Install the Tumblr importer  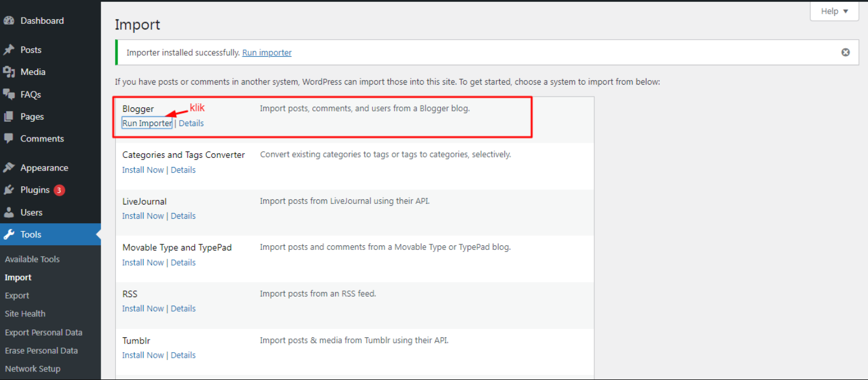point(143,355)
